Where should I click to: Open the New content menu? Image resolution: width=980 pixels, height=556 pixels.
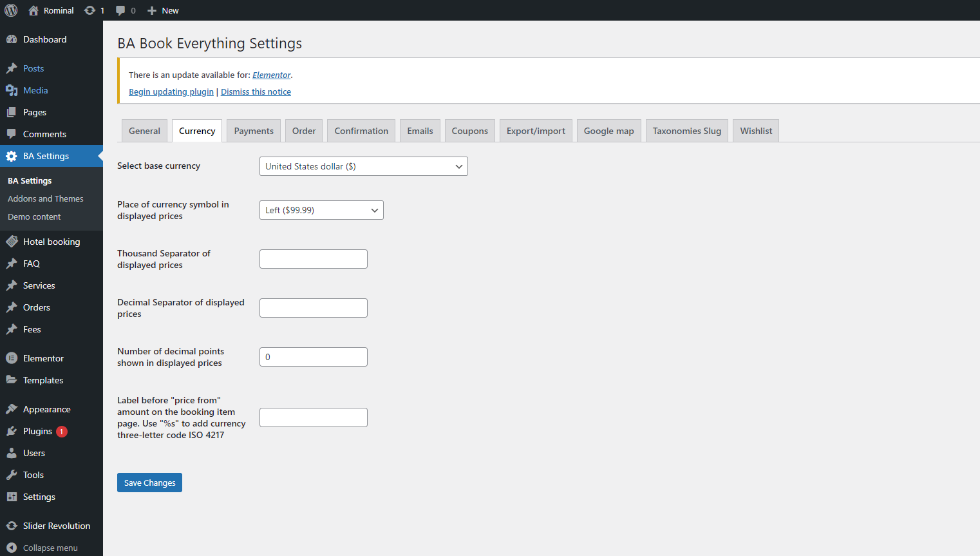pyautogui.click(x=164, y=10)
